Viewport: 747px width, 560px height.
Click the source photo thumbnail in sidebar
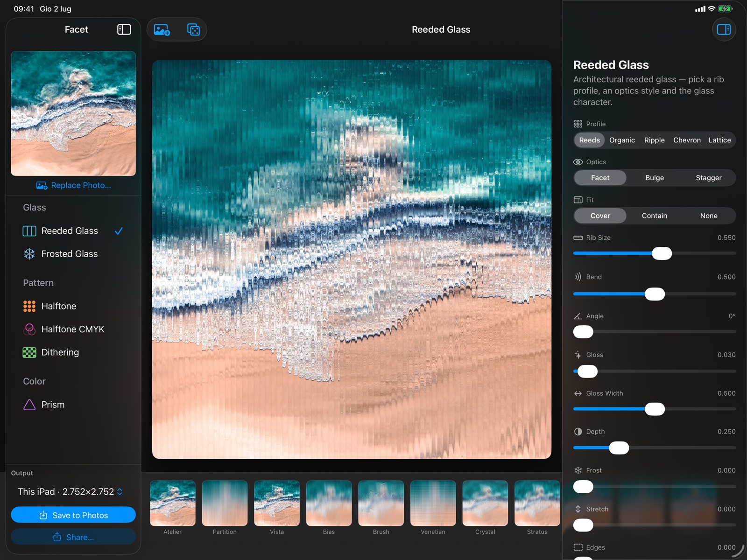[x=73, y=113]
